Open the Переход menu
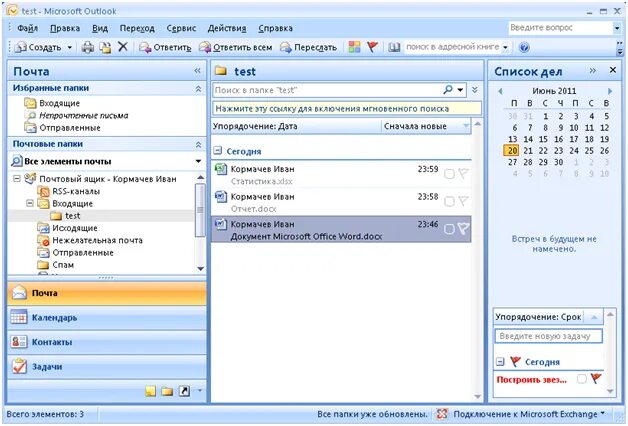 tap(137, 28)
